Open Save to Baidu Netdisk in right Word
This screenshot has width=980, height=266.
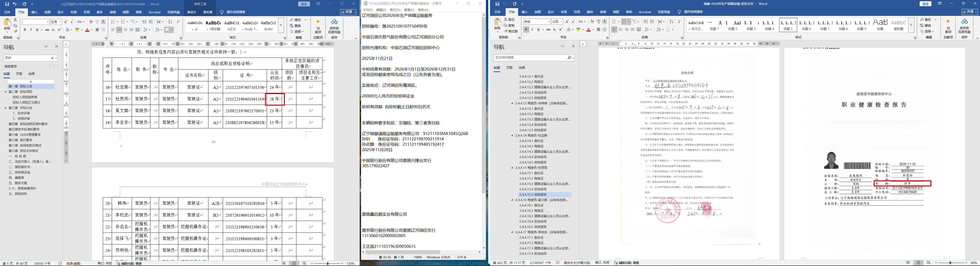click(964, 26)
